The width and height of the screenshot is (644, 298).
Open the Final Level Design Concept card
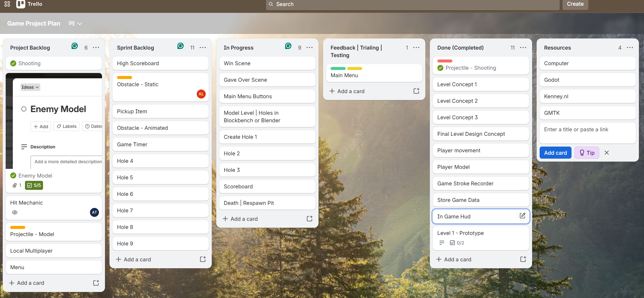coord(481,134)
